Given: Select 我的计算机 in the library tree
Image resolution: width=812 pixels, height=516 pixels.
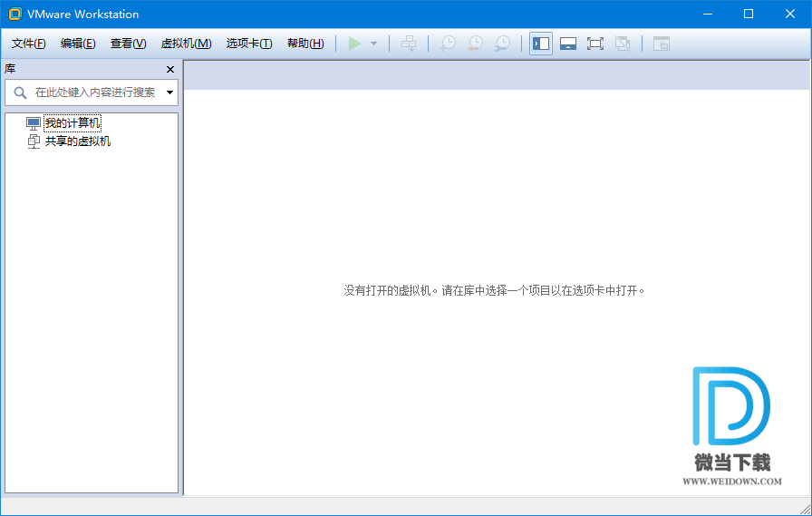Looking at the screenshot, I should pyautogui.click(x=72, y=123).
